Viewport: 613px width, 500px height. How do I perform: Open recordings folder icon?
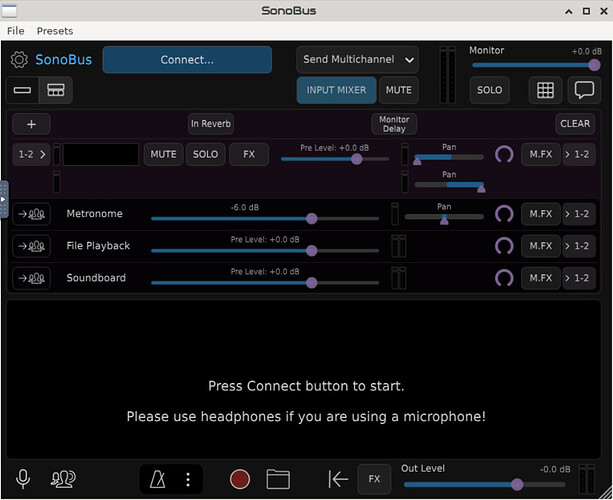click(278, 479)
